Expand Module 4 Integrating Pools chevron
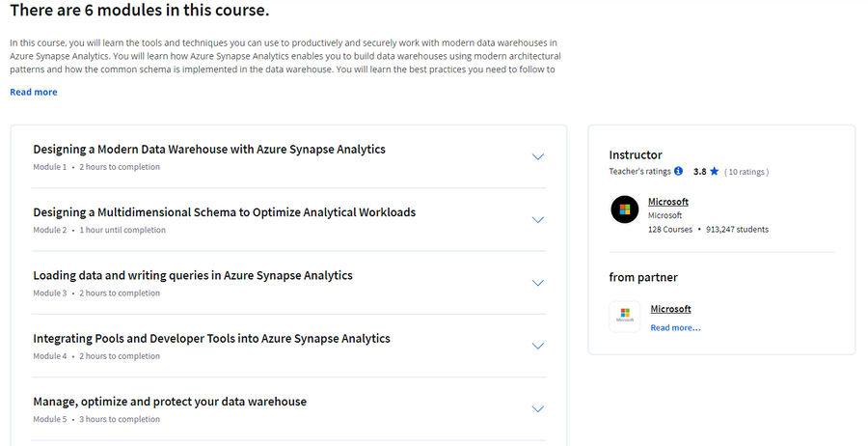Viewport: 868px width, 446px height. (537, 347)
